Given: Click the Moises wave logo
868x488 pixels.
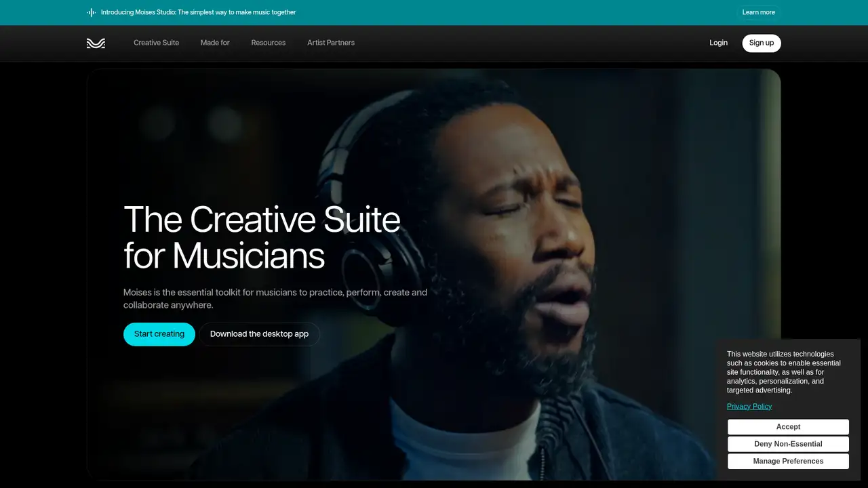Looking at the screenshot, I should click(96, 43).
